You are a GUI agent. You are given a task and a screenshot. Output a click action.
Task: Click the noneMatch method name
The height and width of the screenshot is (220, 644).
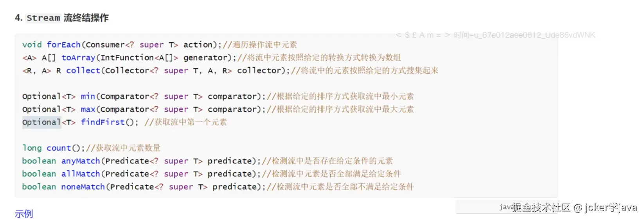click(x=83, y=187)
